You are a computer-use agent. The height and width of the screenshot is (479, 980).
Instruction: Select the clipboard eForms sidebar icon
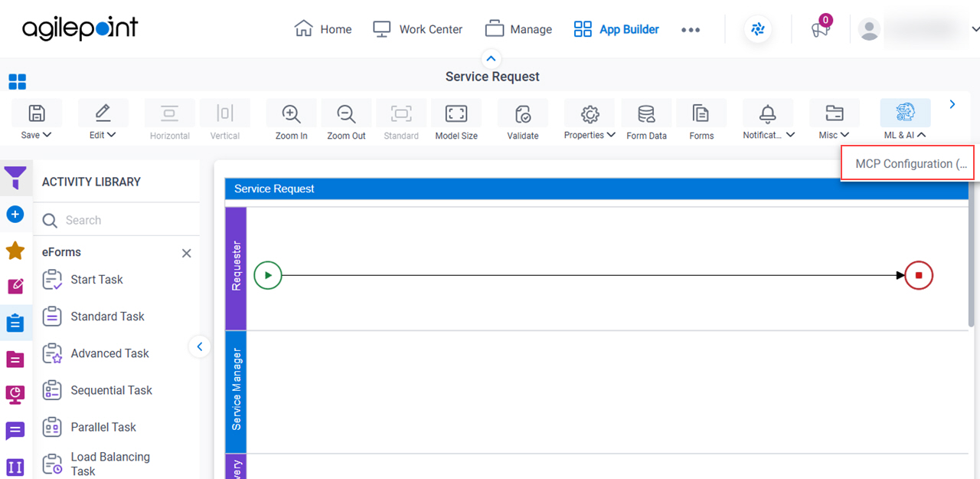(x=15, y=323)
